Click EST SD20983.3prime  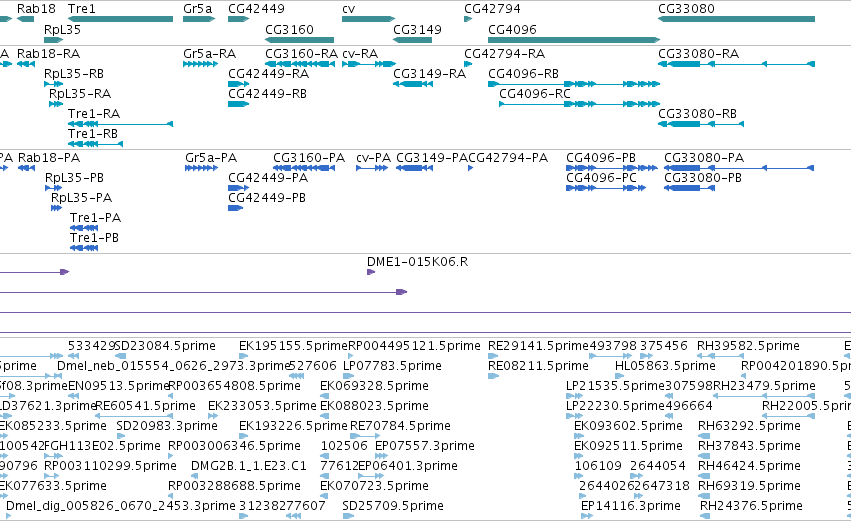click(167, 426)
